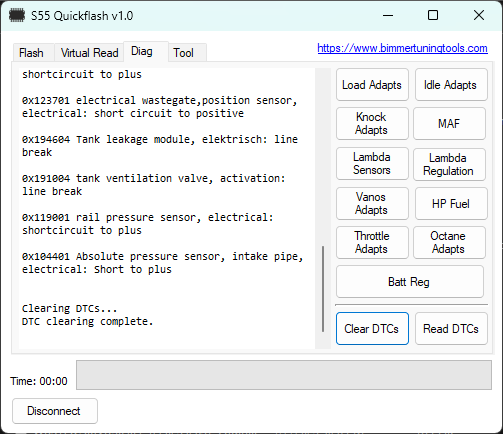Screen dimensions: 503x434
Task: Open the bimmertuningtools.com link
Action: [402, 48]
